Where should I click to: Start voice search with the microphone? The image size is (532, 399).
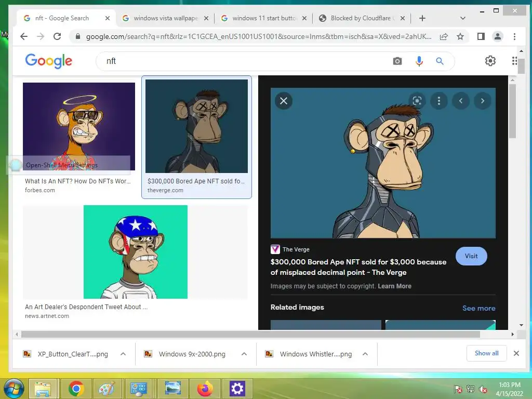point(419,61)
